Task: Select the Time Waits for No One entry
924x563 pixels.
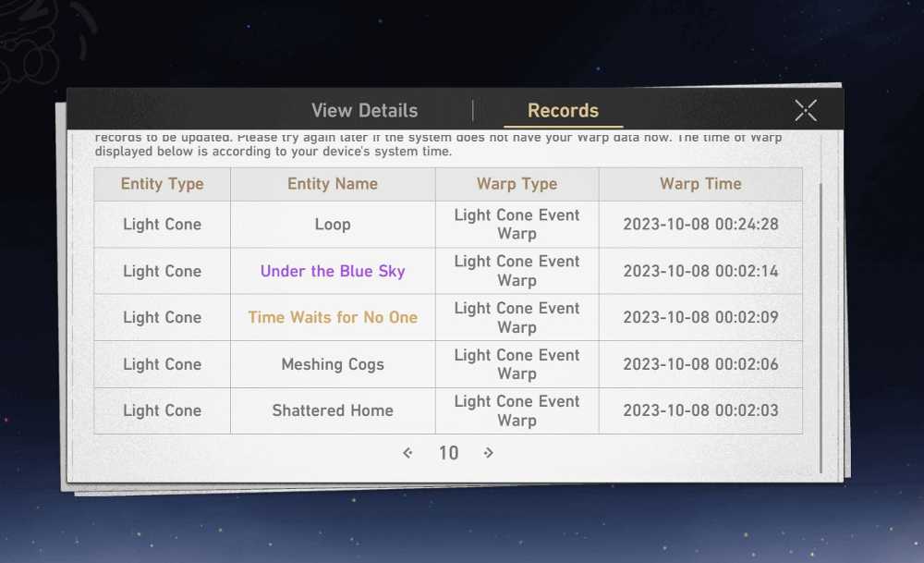Action: click(333, 317)
